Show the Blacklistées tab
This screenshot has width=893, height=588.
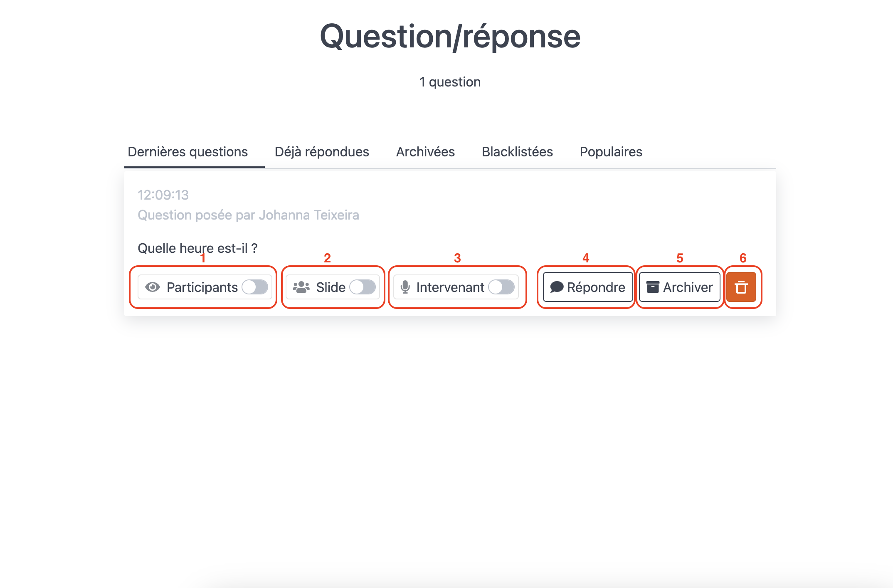click(x=517, y=152)
